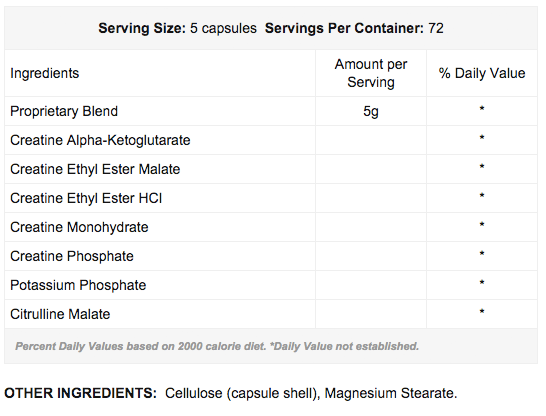
Task: Click the asterisk beside Creatine Monohydrate
Action: point(482,225)
